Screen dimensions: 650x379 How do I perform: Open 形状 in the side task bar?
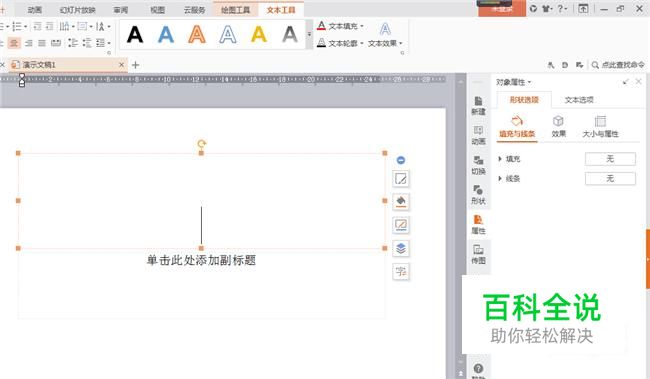click(478, 195)
